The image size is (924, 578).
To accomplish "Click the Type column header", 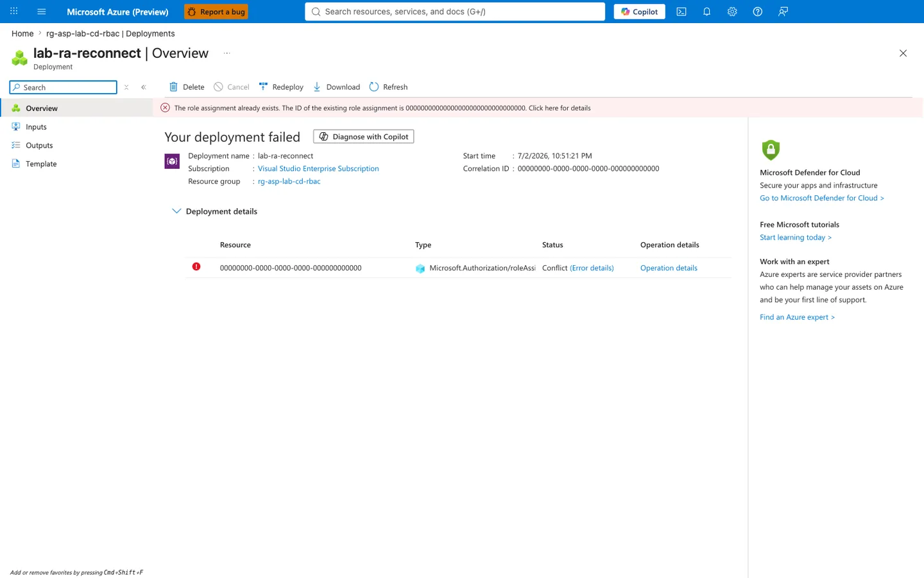I will 424,245.
